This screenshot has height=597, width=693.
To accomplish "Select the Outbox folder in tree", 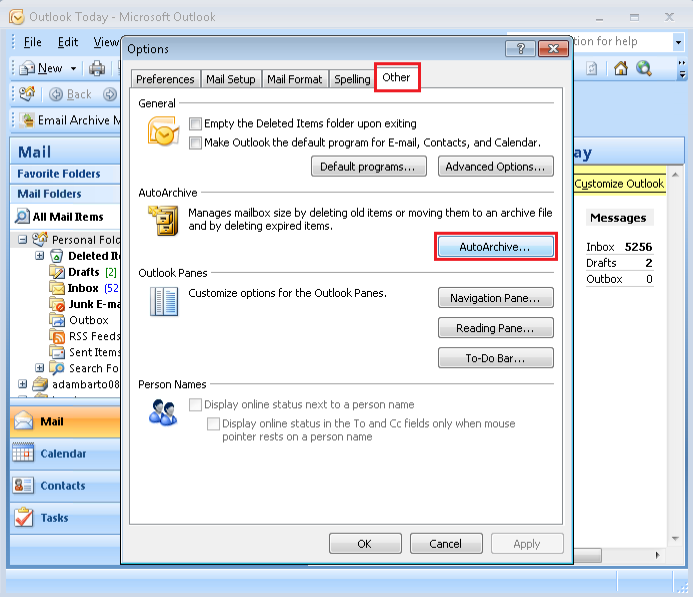I will point(88,320).
